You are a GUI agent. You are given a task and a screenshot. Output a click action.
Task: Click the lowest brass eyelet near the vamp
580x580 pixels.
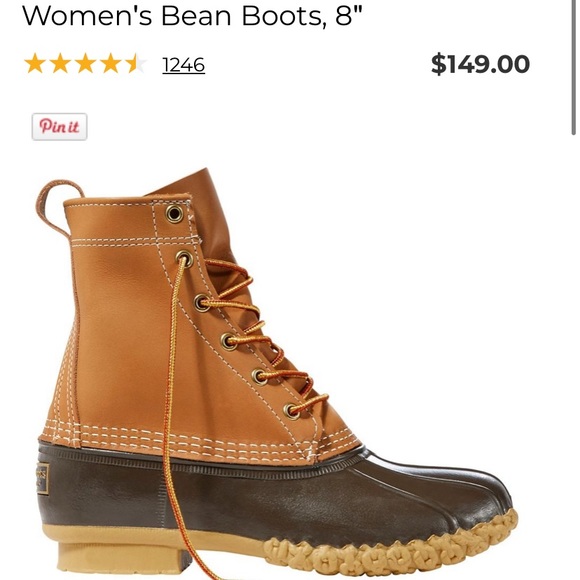pyautogui.click(x=291, y=411)
